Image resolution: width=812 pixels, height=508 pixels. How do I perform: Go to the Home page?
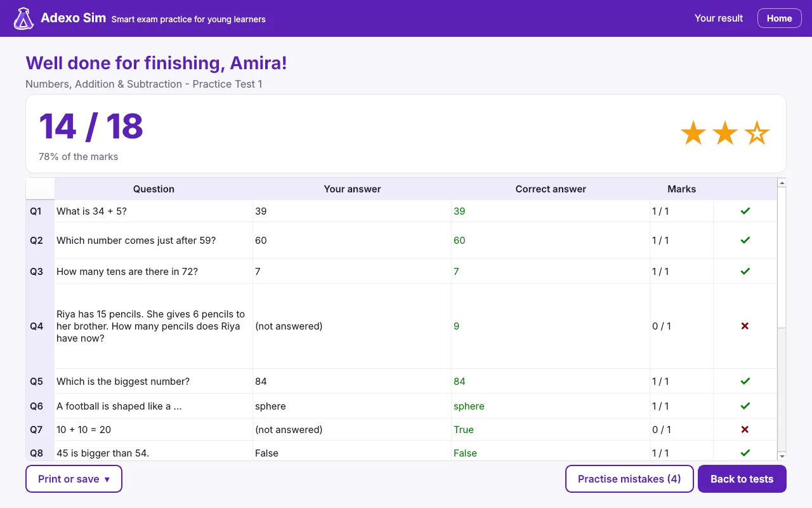click(779, 18)
